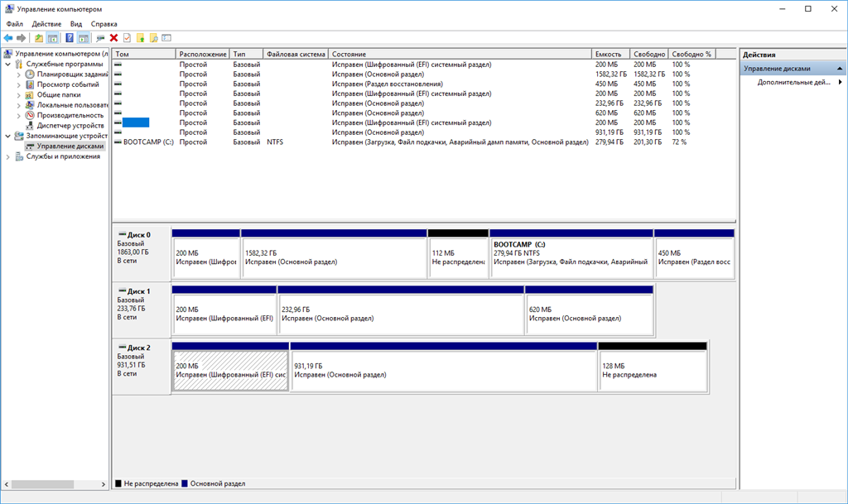Click the rescan disks toolbar icon
This screenshot has width=848, height=504.
point(100,38)
